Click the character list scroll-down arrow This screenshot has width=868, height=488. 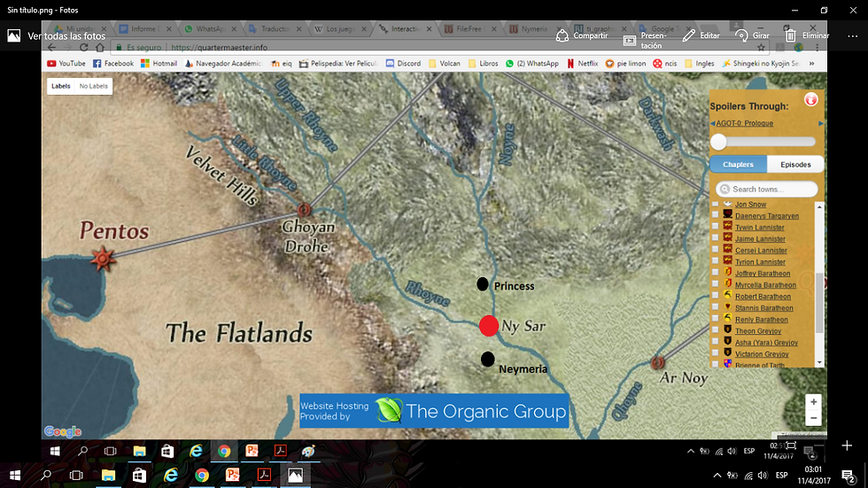(819, 362)
